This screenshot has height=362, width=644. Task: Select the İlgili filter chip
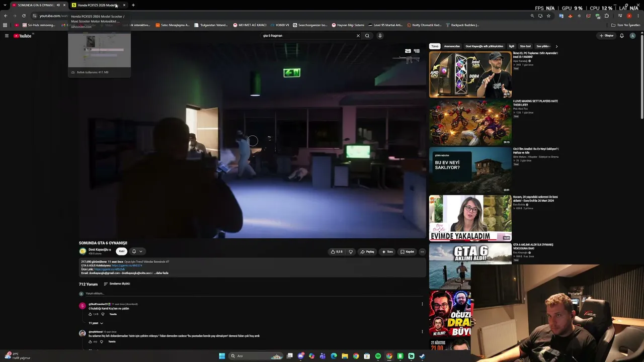coord(511,46)
